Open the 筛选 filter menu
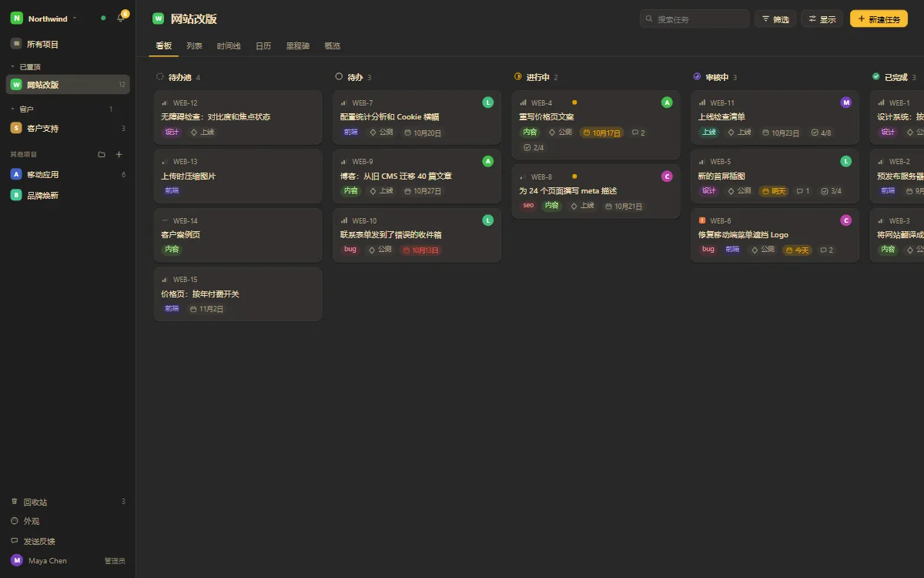 [x=775, y=19]
